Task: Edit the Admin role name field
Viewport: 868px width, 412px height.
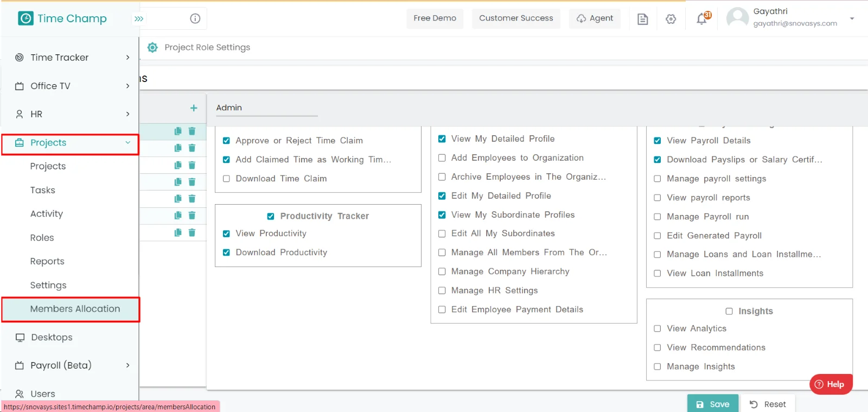Action: 266,108
